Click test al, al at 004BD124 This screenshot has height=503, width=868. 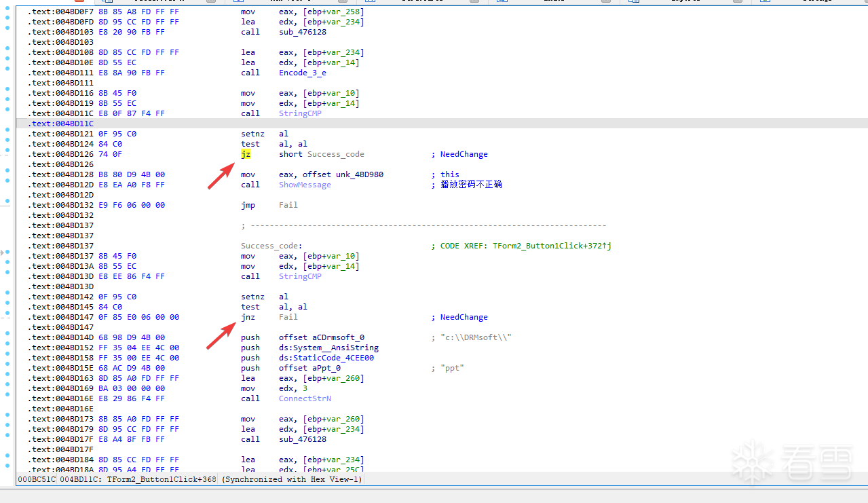[x=274, y=144]
